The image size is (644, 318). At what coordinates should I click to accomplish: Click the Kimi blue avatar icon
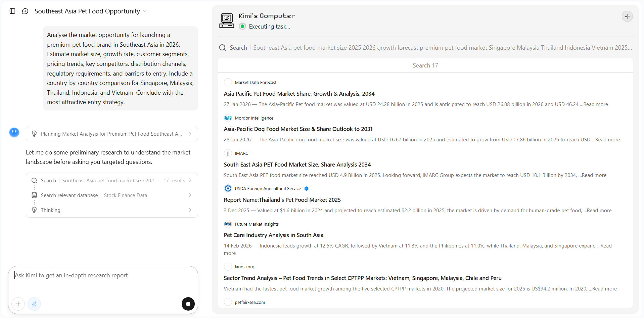tap(14, 132)
